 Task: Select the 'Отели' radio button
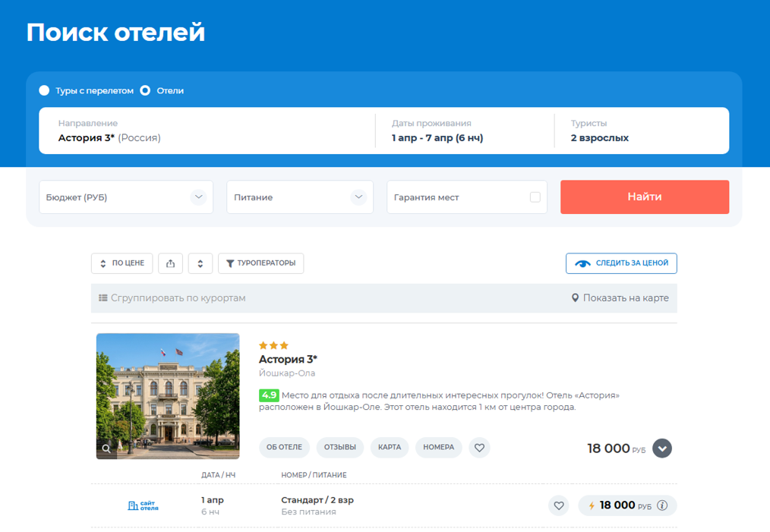click(x=145, y=90)
